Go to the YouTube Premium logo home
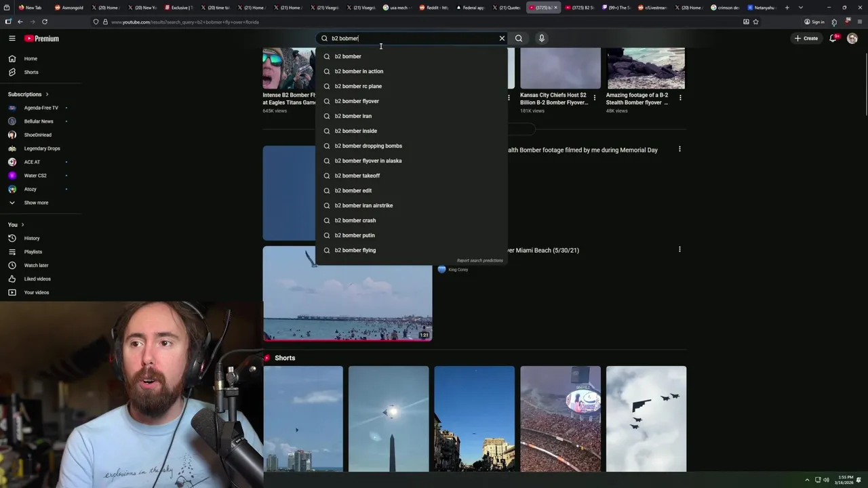This screenshot has height=488, width=868. (41, 39)
